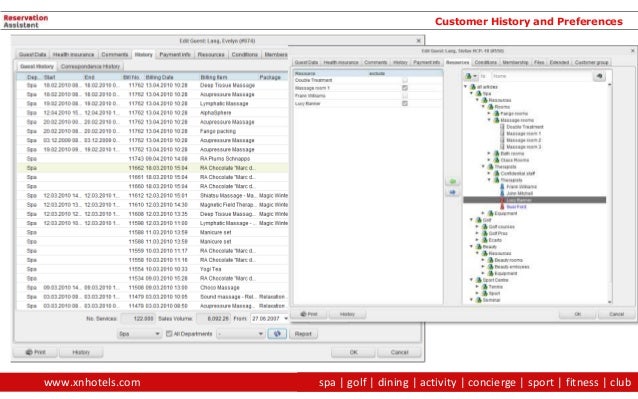Click the John Mitchell person icon in tree
The height and width of the screenshot is (399, 638).
(502, 193)
